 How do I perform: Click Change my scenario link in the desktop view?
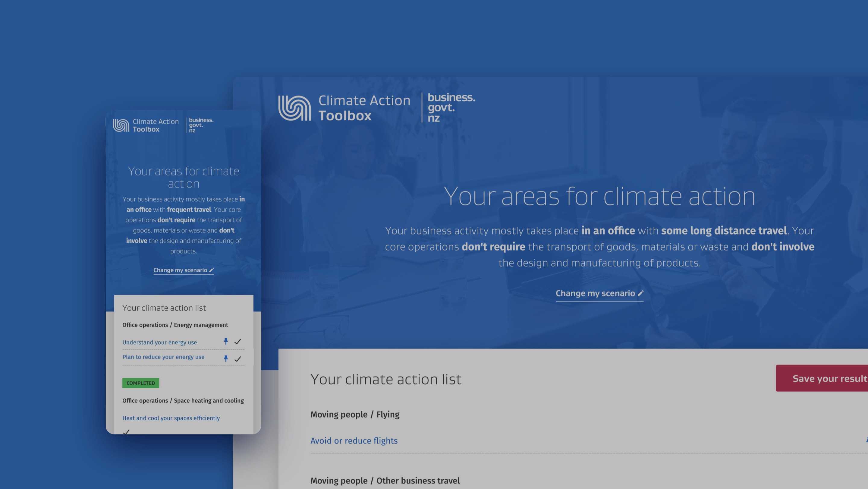coord(599,294)
